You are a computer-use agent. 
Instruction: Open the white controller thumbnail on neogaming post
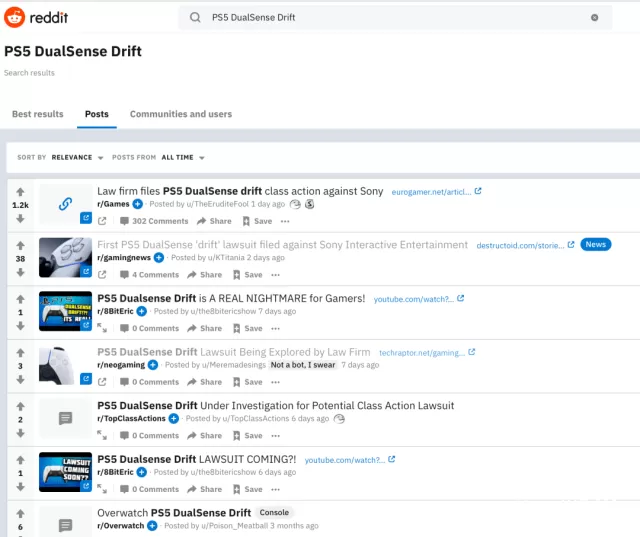tap(65, 365)
